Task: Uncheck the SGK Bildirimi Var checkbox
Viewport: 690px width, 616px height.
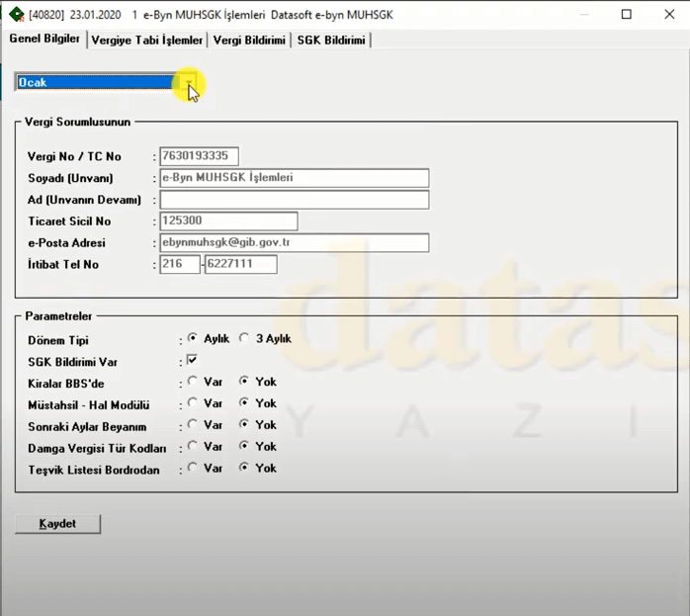Action: tap(193, 360)
